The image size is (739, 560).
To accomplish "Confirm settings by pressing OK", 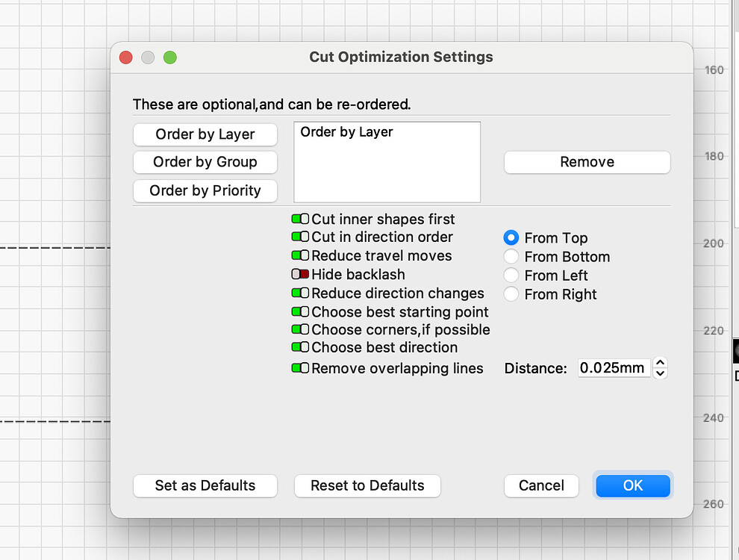I will 632,485.
